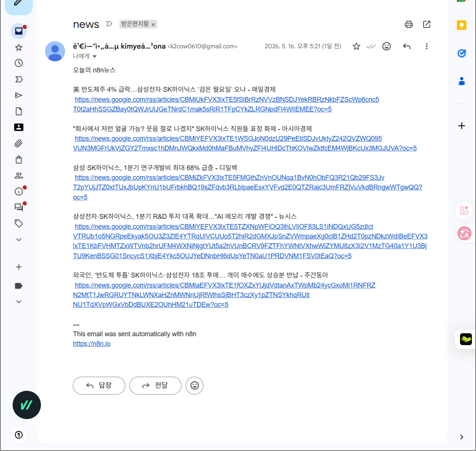Select the black contact card sidebar icon
The height and width of the screenshot is (451, 476).
click(19, 127)
